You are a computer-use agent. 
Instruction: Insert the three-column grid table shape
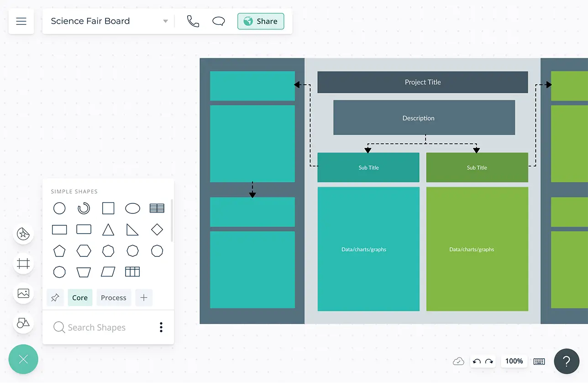pos(132,272)
